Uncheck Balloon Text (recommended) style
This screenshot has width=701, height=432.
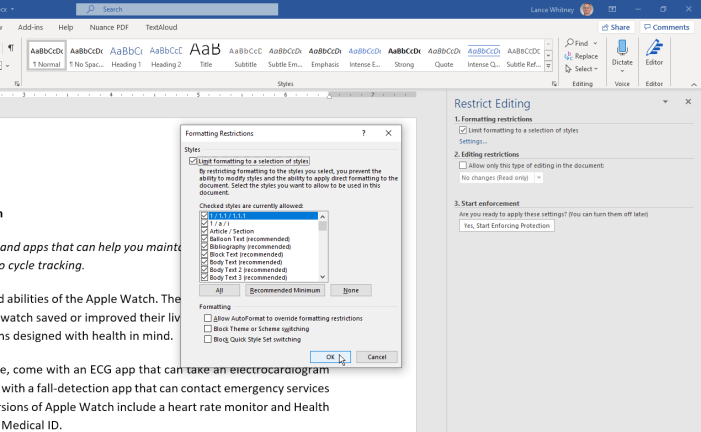[204, 239]
